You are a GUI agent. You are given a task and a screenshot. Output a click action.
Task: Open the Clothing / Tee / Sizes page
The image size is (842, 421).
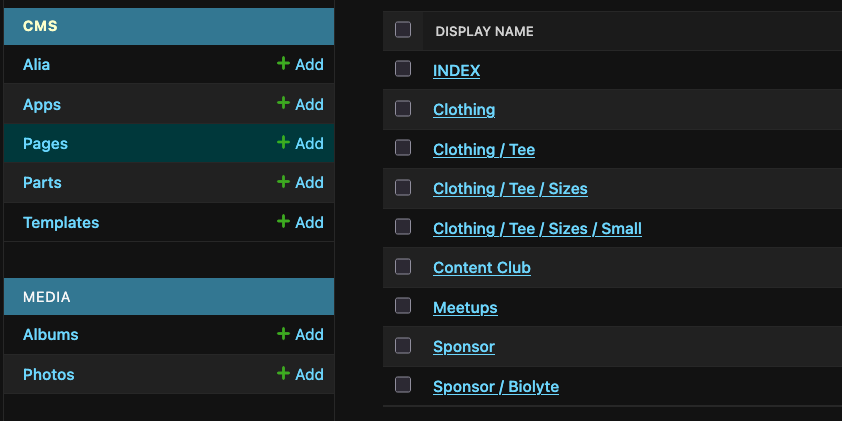pos(510,189)
